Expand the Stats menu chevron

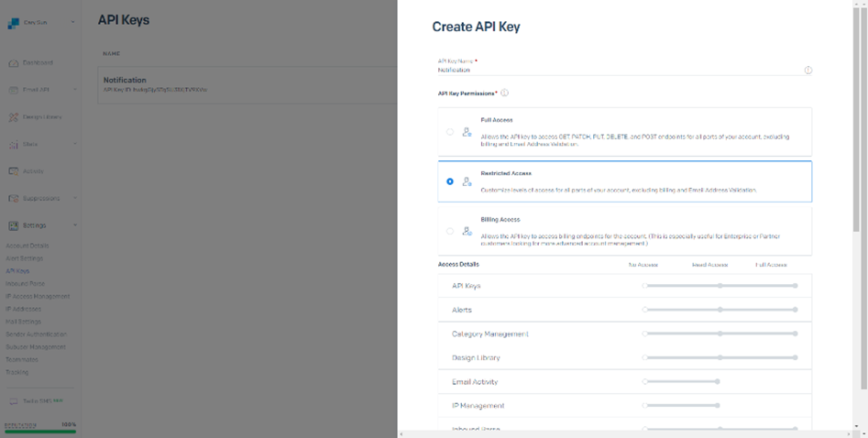click(75, 144)
